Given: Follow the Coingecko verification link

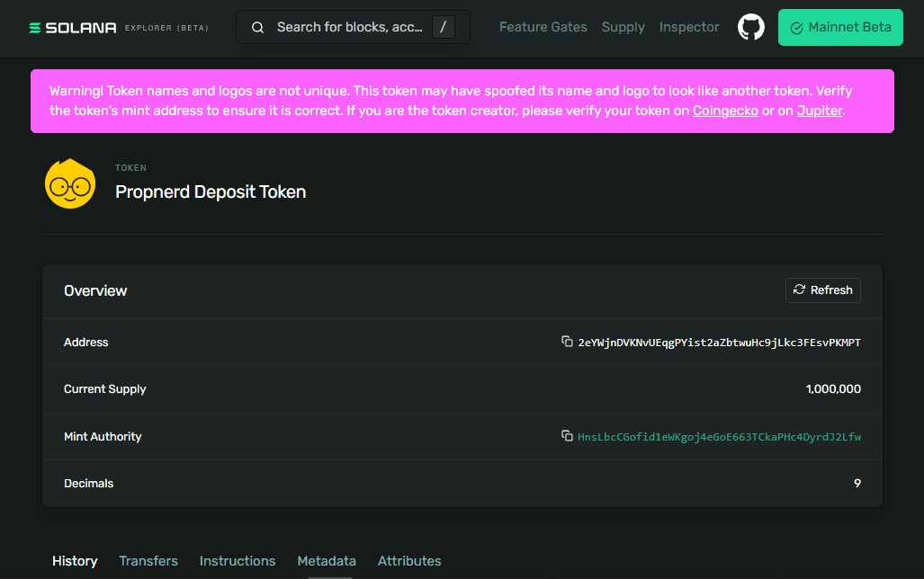Looking at the screenshot, I should click(x=725, y=111).
